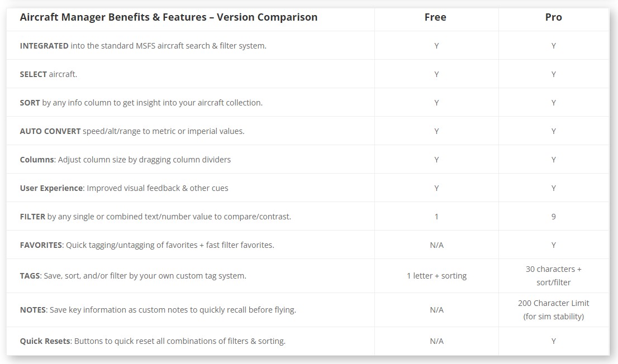Click the Free column header

[435, 17]
